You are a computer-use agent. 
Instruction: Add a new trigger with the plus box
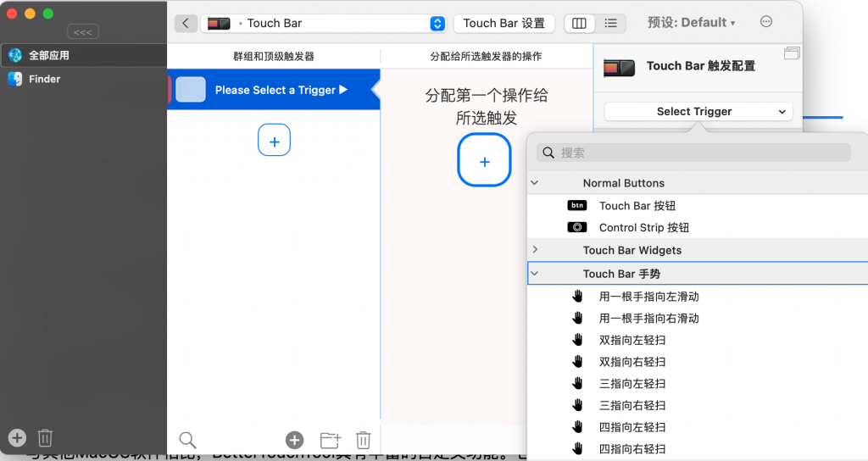[274, 140]
